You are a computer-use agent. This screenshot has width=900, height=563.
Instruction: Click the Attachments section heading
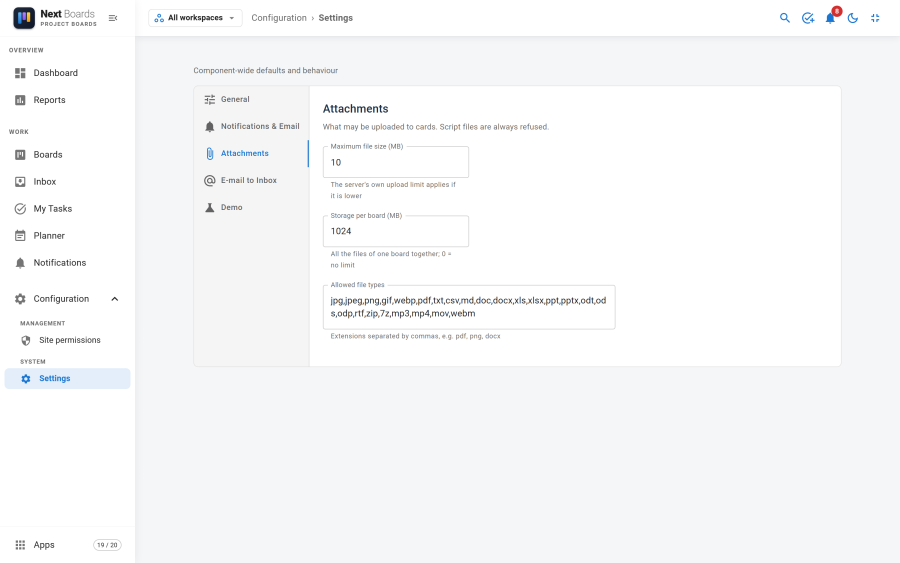(x=355, y=108)
